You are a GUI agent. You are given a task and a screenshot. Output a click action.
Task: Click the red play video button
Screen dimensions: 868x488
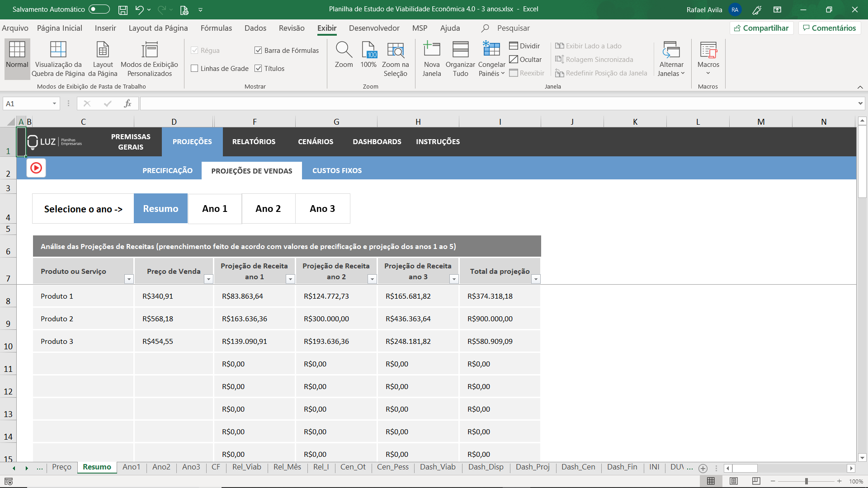tap(36, 168)
